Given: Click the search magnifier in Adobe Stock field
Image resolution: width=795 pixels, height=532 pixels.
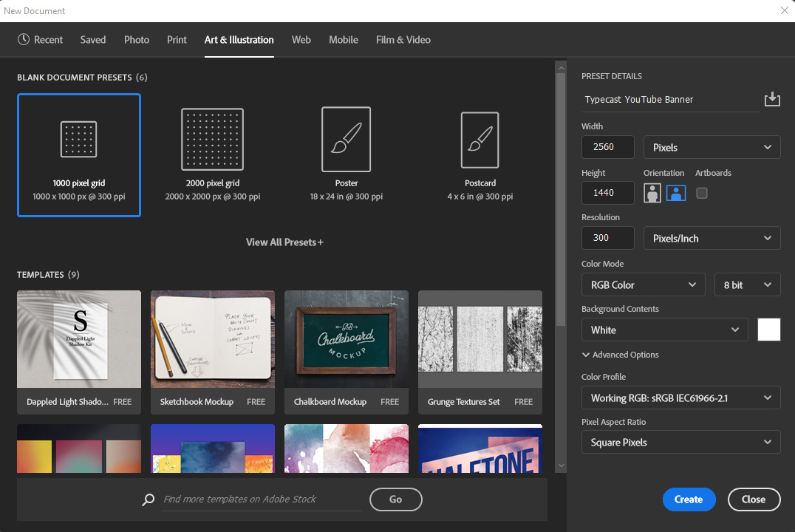Looking at the screenshot, I should pos(147,499).
